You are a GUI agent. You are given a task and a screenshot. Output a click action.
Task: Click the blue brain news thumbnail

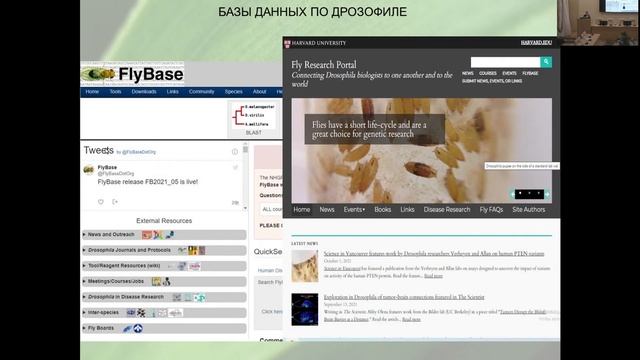pos(304,309)
